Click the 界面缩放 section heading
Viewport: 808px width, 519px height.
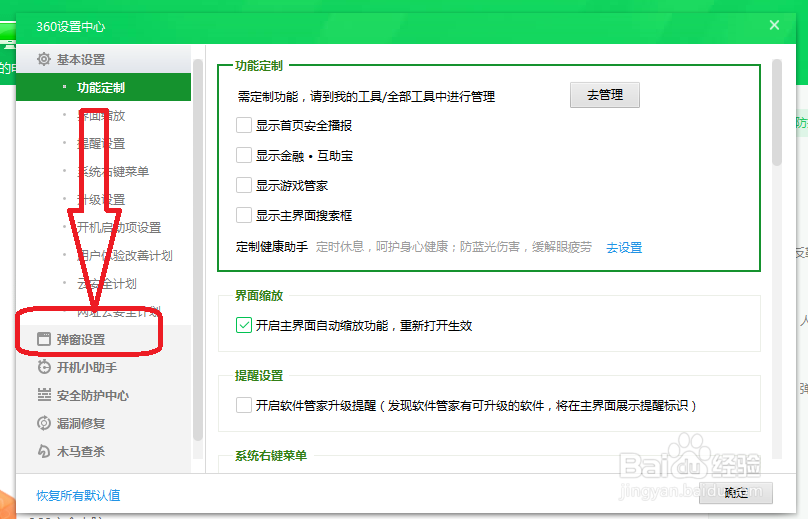259,295
